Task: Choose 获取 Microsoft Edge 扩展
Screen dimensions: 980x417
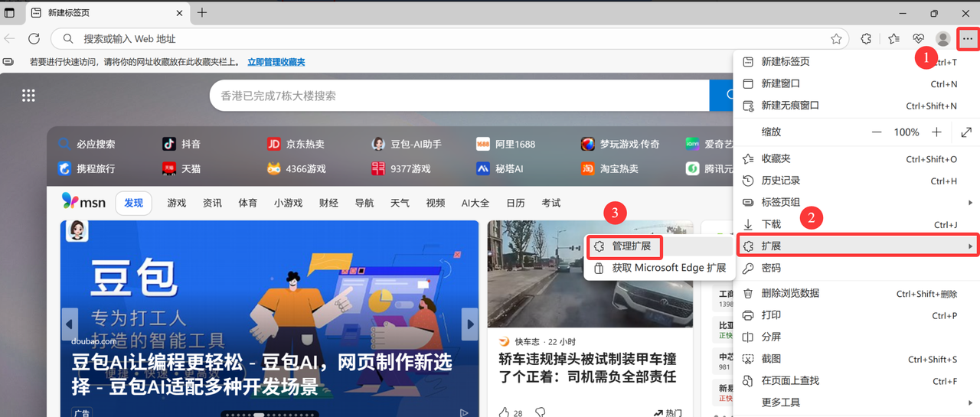Action: click(659, 268)
